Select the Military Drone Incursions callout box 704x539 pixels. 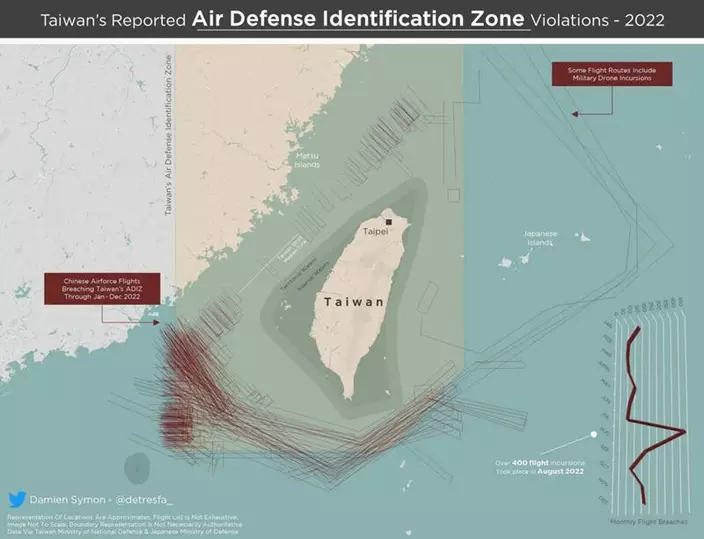[x=612, y=74]
